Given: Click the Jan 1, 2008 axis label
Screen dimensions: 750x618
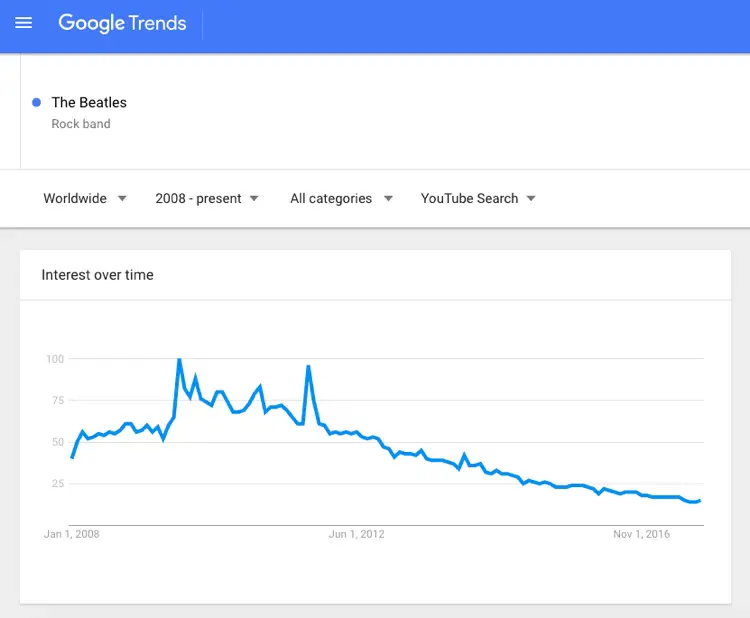Looking at the screenshot, I should [72, 534].
